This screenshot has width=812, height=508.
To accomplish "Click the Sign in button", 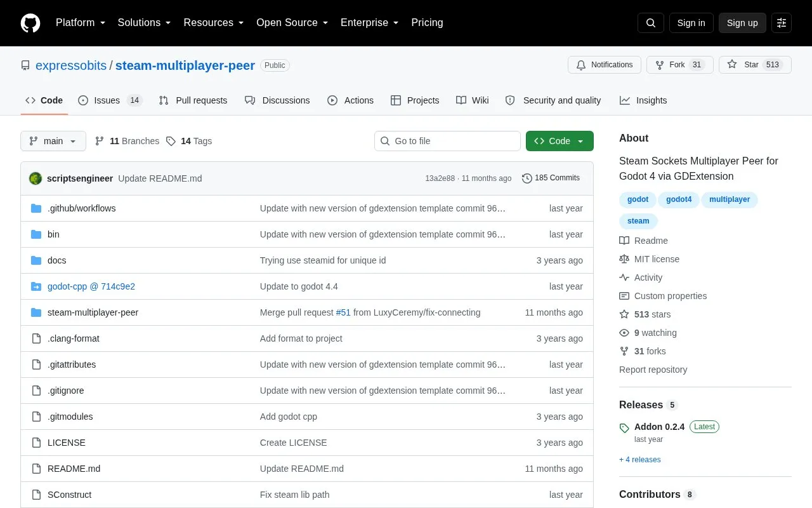I will (x=691, y=23).
